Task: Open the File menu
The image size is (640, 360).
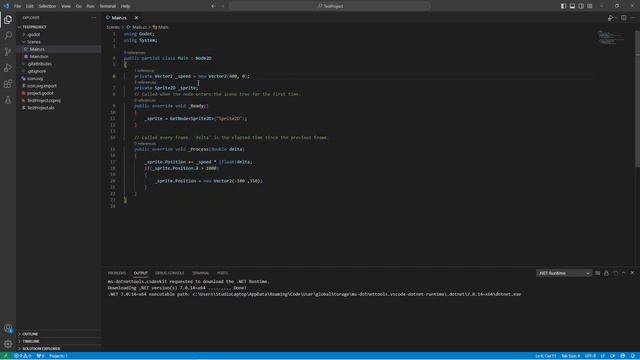Action: pos(17,6)
